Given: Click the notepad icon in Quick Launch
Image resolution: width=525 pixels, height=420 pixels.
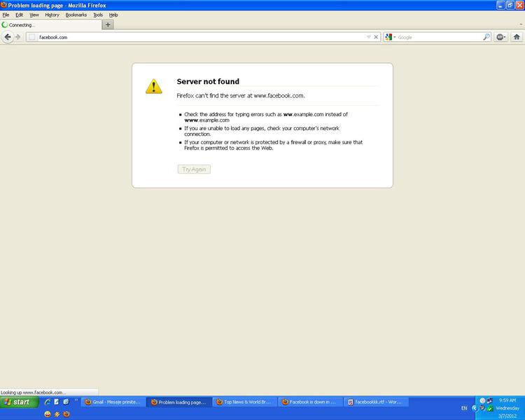Looking at the screenshot, I should pos(57,402).
